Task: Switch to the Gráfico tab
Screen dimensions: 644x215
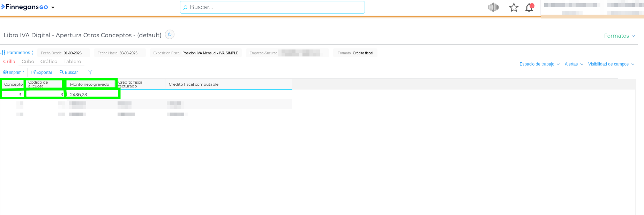Action: (x=49, y=62)
